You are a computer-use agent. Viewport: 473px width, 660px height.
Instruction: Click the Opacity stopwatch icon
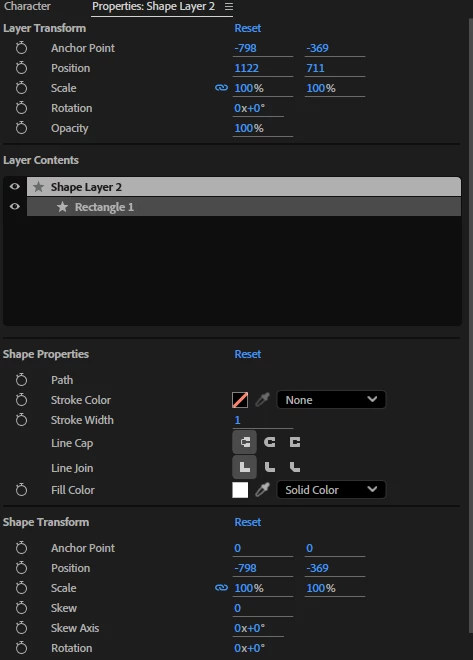[21, 128]
